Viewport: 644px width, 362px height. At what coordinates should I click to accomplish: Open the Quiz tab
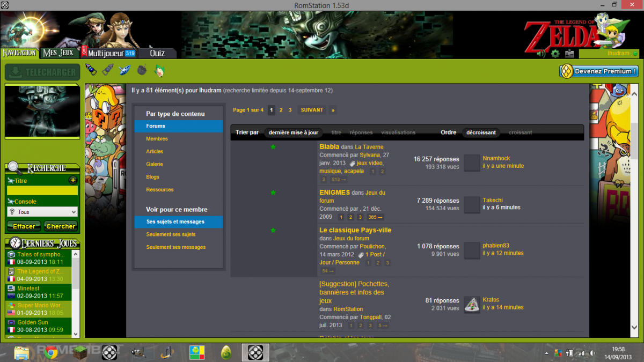(157, 53)
